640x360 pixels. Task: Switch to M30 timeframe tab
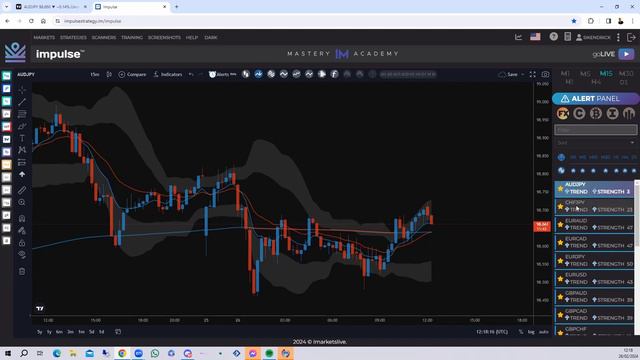[626, 73]
